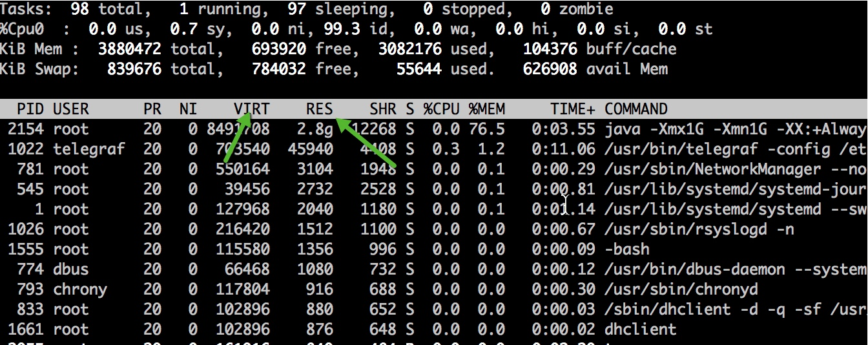Select the java -Xmx1G process command
The width and height of the screenshot is (868, 345).
(734, 129)
